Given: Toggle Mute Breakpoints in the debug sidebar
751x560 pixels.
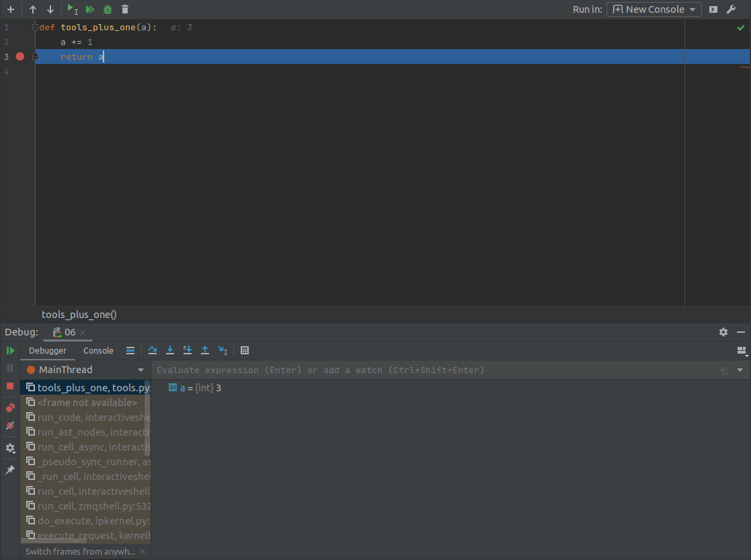Looking at the screenshot, I should [10, 426].
